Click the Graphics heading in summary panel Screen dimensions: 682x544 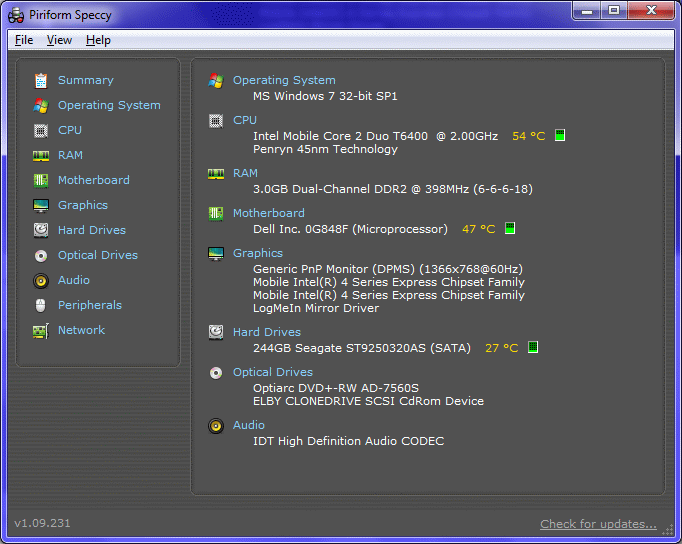[258, 254]
